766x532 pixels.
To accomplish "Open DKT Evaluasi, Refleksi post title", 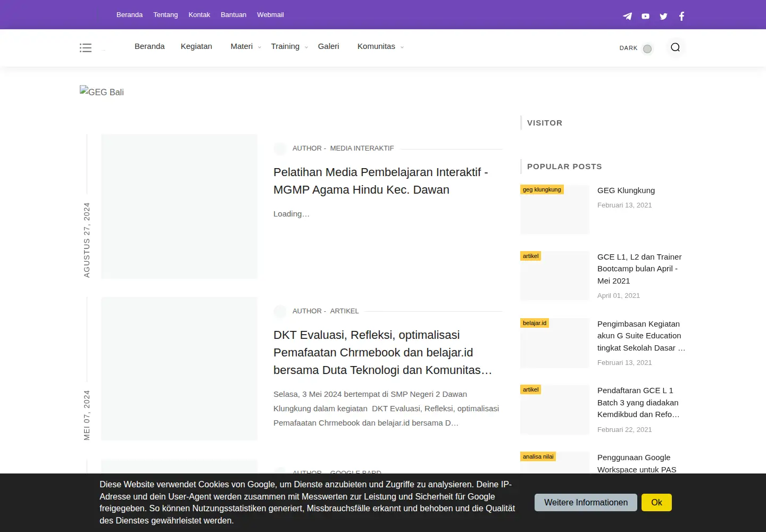I will (383, 352).
